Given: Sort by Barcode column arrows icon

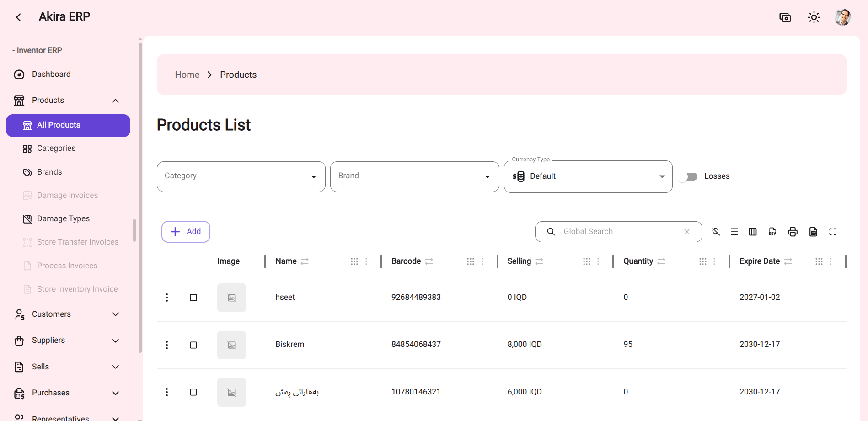Looking at the screenshot, I should (x=429, y=261).
